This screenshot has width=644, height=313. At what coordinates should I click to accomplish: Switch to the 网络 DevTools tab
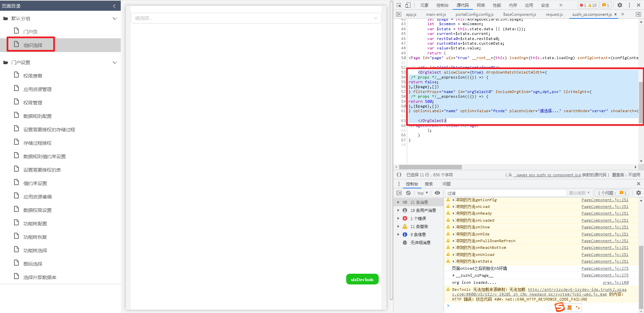pos(481,5)
